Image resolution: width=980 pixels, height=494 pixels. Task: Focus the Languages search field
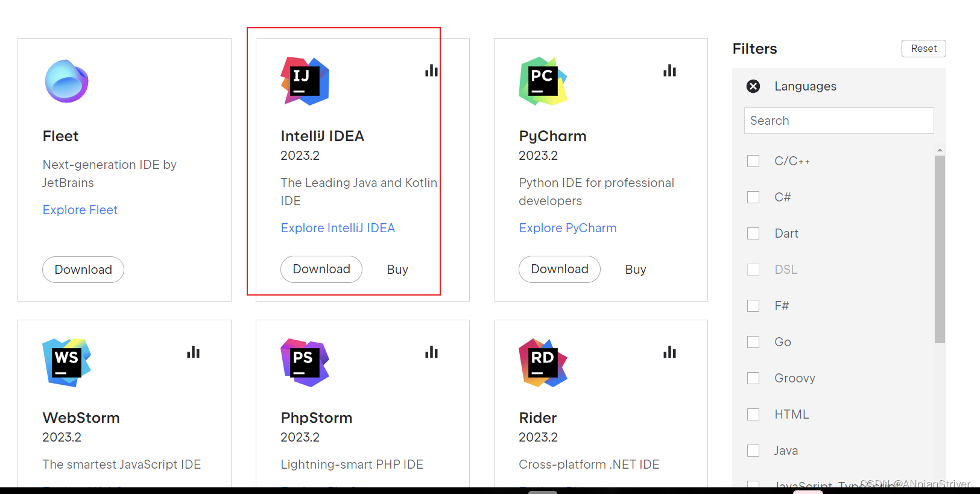click(x=839, y=121)
